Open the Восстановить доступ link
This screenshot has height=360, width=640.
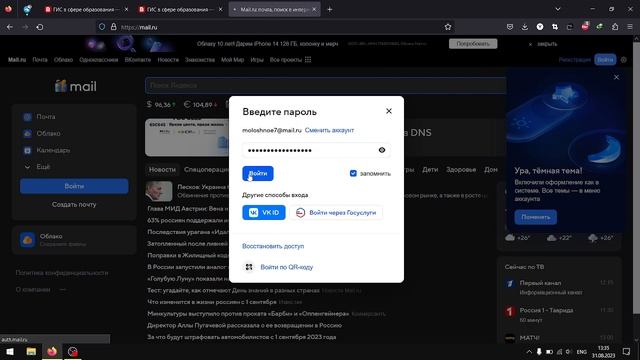pyautogui.click(x=273, y=246)
